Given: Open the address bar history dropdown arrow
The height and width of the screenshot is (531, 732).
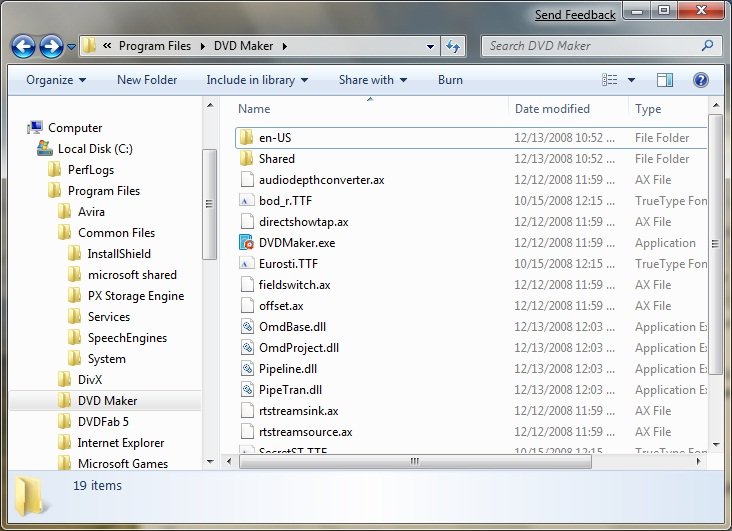Looking at the screenshot, I should [429, 46].
